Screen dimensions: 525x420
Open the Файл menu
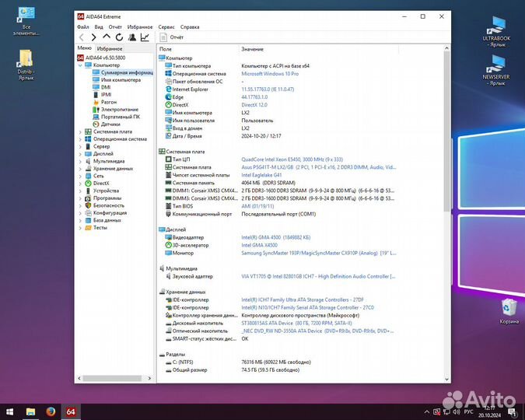pyautogui.click(x=83, y=26)
